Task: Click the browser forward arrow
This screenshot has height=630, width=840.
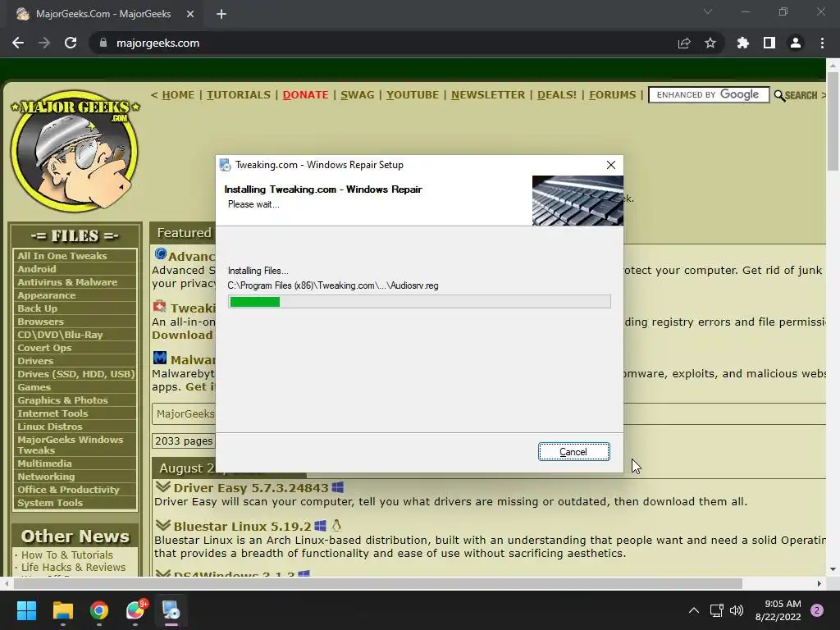Action: point(44,43)
